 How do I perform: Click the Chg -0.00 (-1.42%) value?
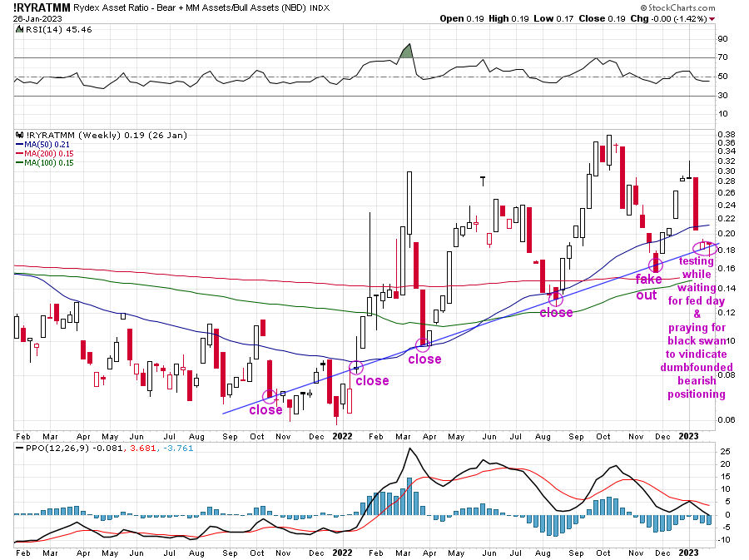[x=669, y=18]
